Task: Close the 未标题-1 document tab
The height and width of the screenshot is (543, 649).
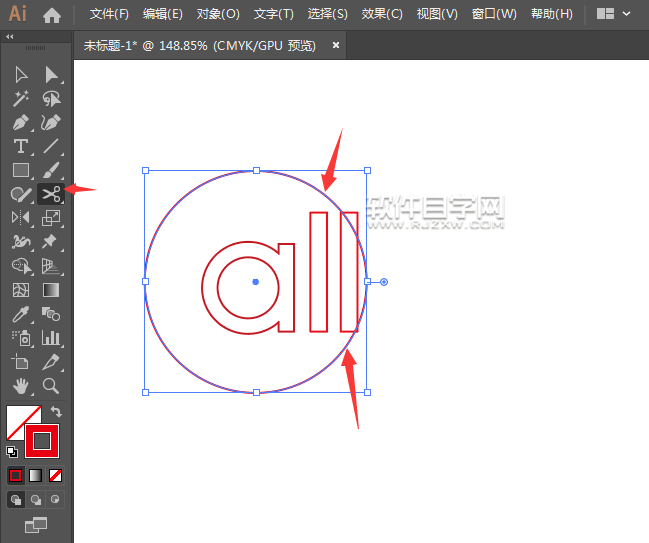Action: tap(336, 45)
